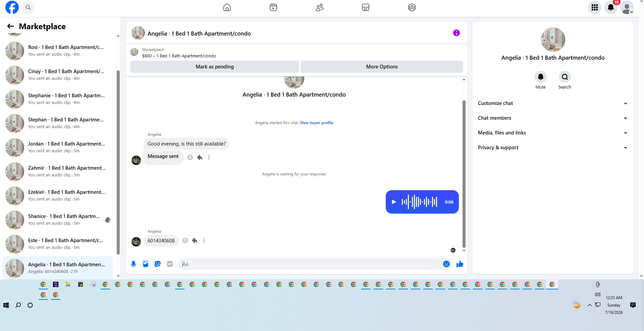
Task: Expand Customize chat section
Action: [553, 103]
